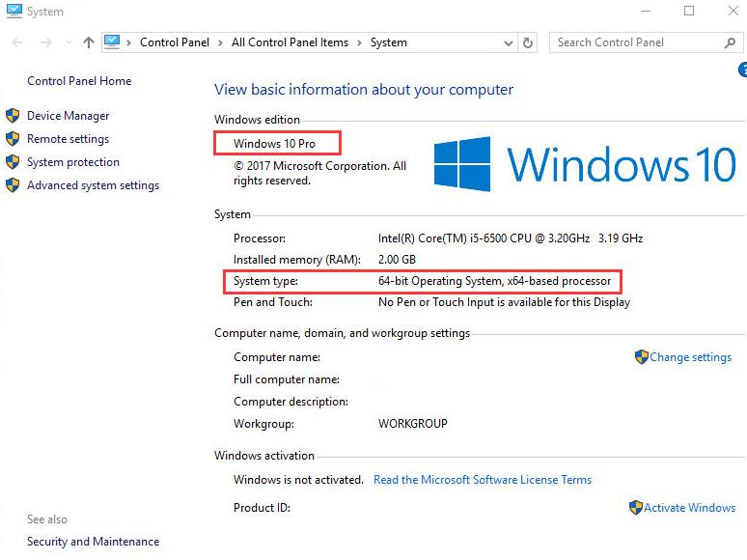
Task: Go up one level with Up arrow
Action: (x=89, y=42)
